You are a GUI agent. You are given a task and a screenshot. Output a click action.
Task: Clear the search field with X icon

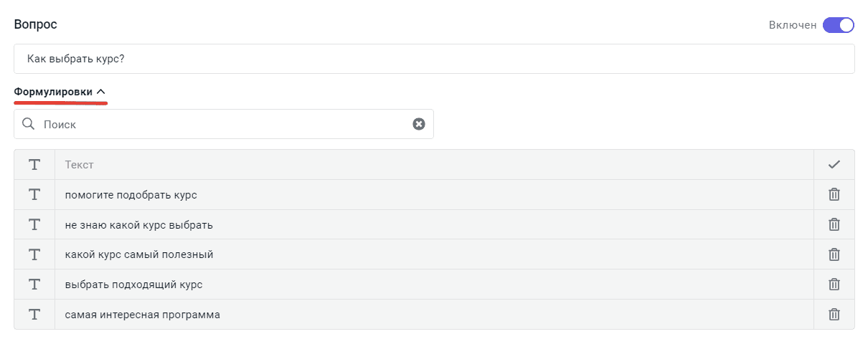click(x=419, y=124)
